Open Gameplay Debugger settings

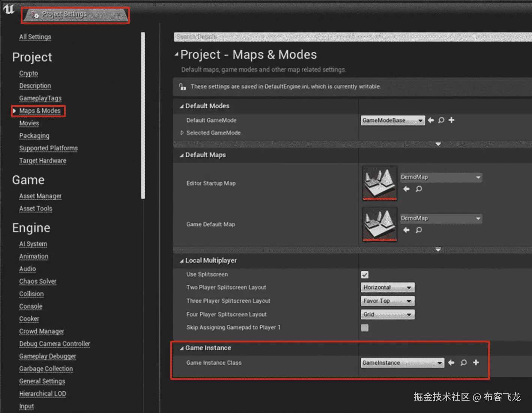tap(48, 356)
